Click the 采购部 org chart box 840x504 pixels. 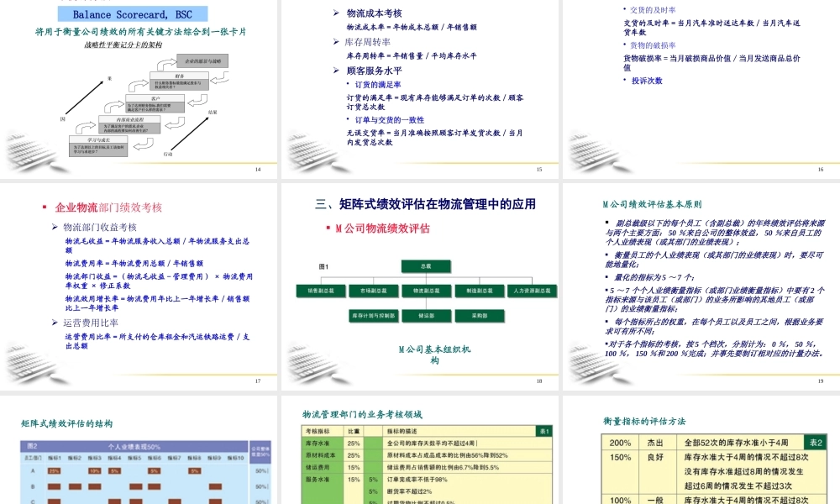pos(479,316)
